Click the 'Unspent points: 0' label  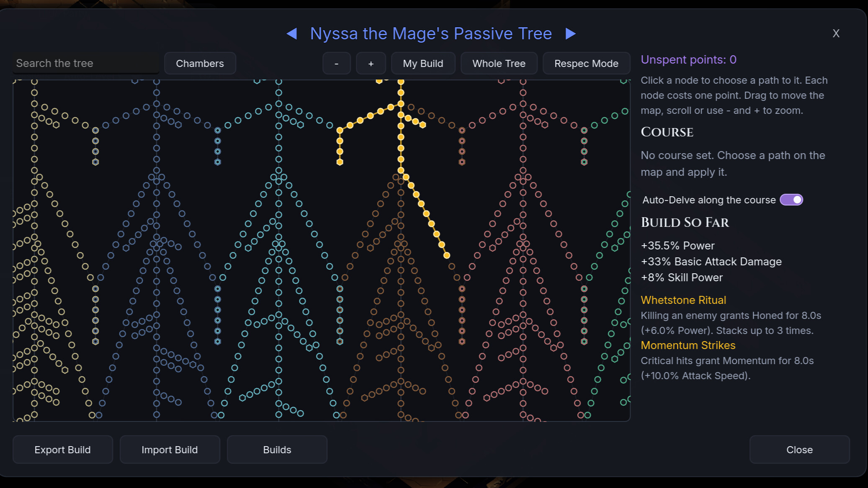[688, 59]
